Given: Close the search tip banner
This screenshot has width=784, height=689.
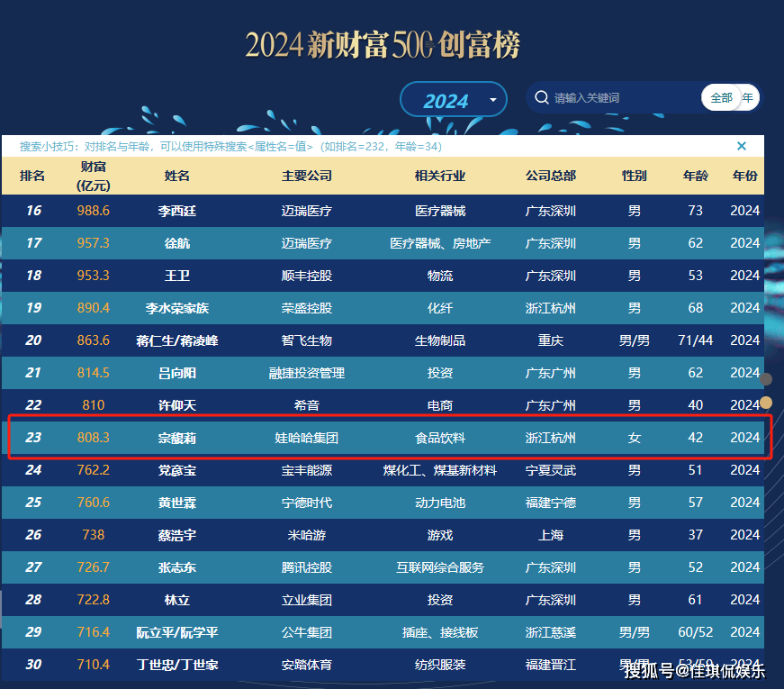Looking at the screenshot, I should tap(742, 146).
